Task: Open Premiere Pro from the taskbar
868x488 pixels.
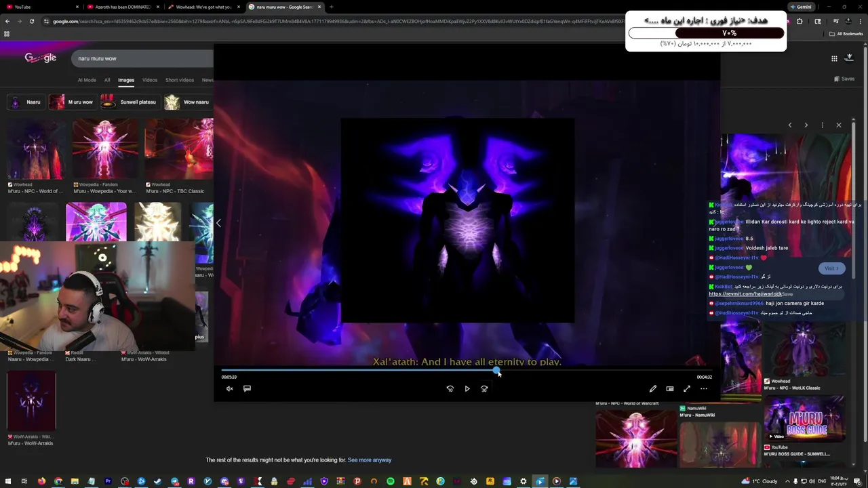Action: point(108,481)
